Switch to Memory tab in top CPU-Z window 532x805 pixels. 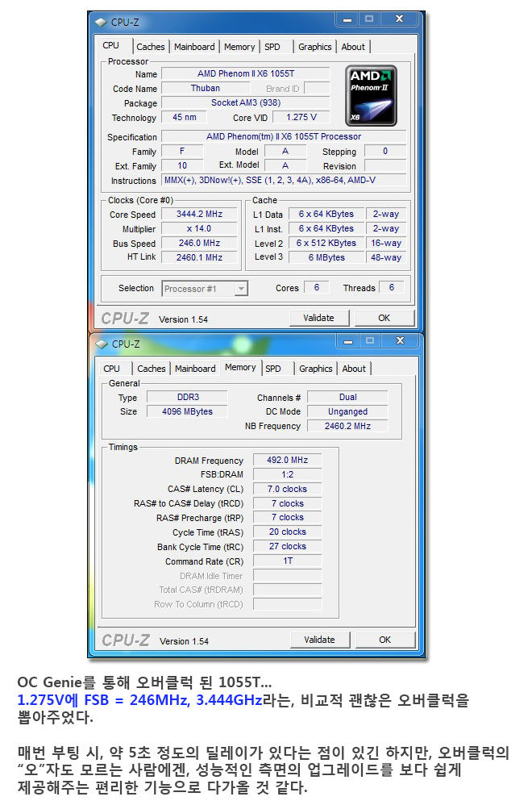(x=239, y=47)
